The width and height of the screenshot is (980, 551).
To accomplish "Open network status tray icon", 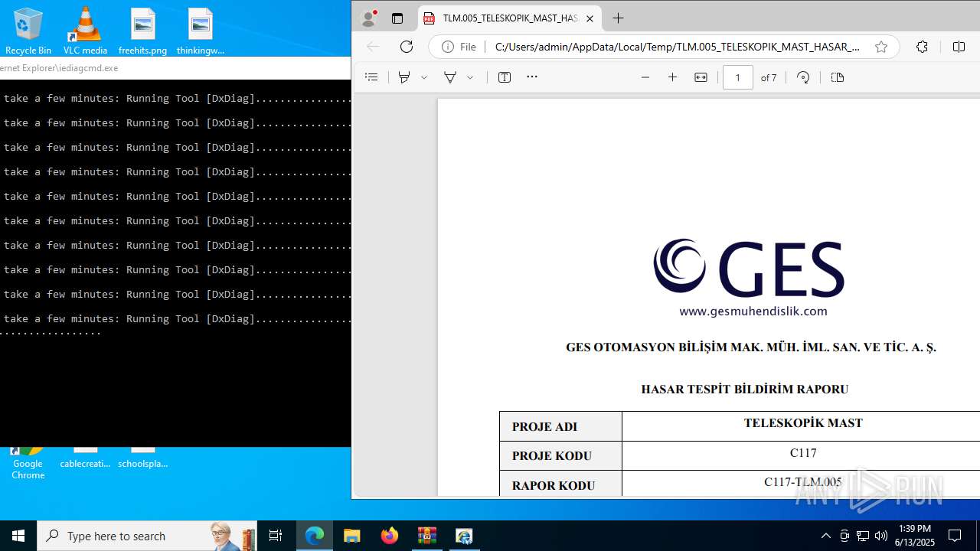I will pyautogui.click(x=863, y=536).
